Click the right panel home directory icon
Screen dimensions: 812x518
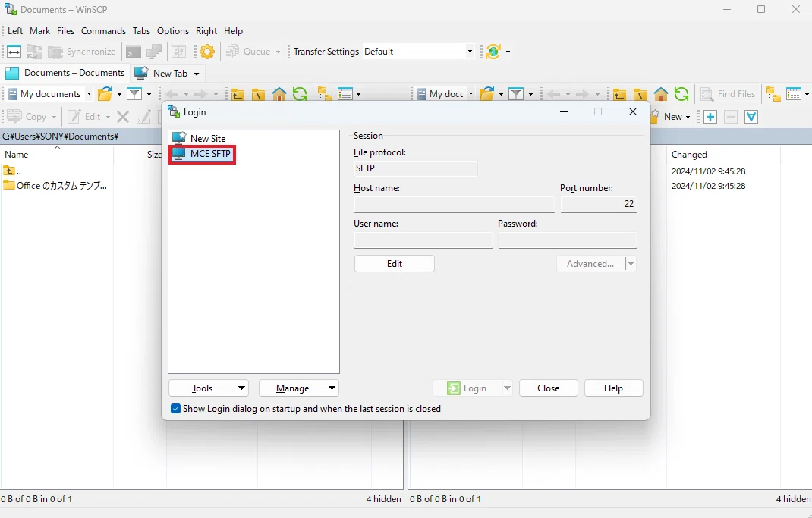click(661, 94)
